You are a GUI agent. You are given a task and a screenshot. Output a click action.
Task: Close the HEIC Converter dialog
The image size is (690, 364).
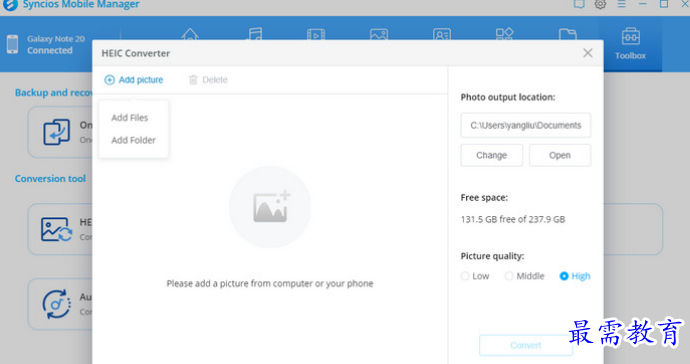[x=587, y=53]
